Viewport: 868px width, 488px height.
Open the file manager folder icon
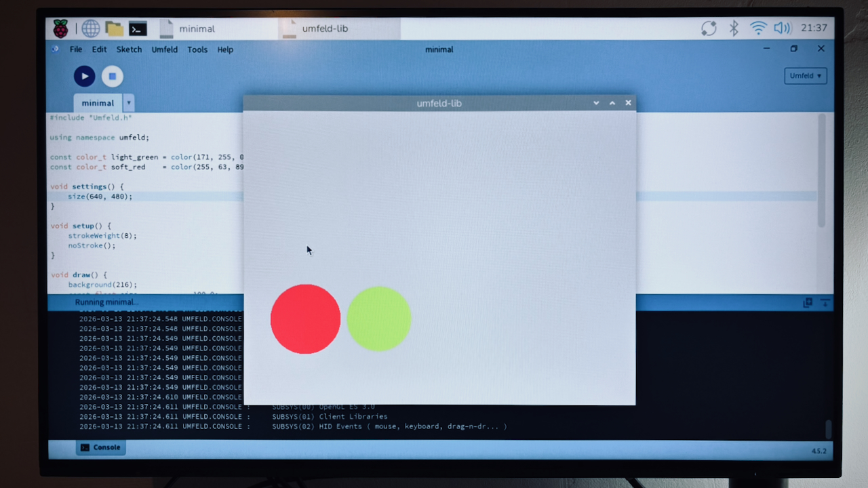[x=114, y=28]
